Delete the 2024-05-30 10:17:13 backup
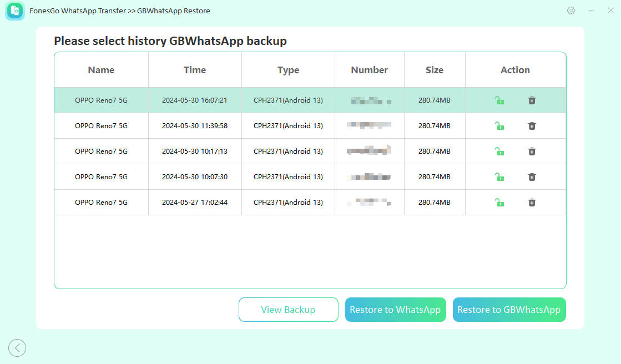 (x=532, y=151)
